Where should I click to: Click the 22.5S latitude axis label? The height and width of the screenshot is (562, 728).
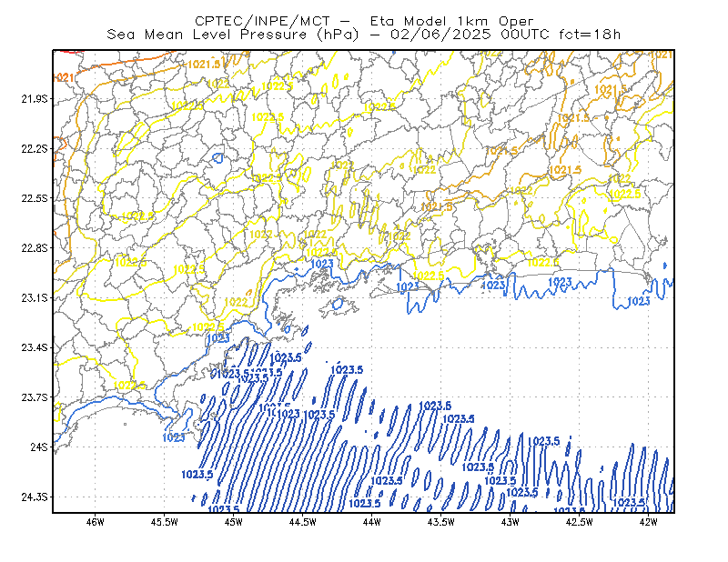pos(34,198)
